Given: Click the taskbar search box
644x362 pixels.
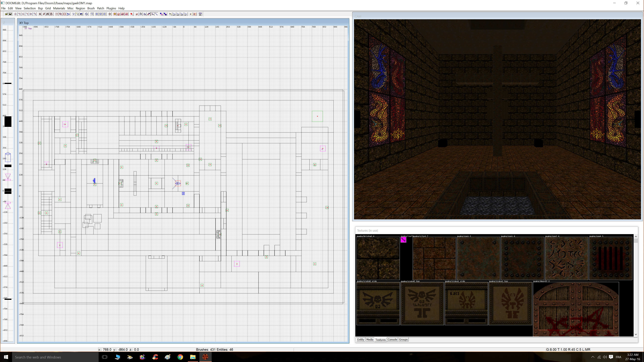Looking at the screenshot, I should [x=55, y=357].
